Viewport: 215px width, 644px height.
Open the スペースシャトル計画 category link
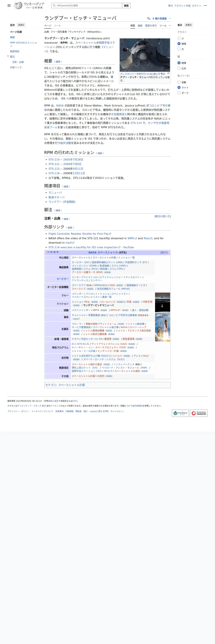click(72, 385)
